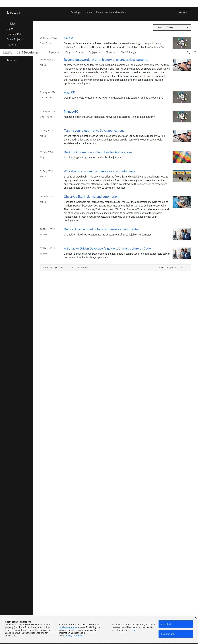The height and width of the screenshot is (644, 198).
Task: Open Events in top navigation
Action: point(80,52)
